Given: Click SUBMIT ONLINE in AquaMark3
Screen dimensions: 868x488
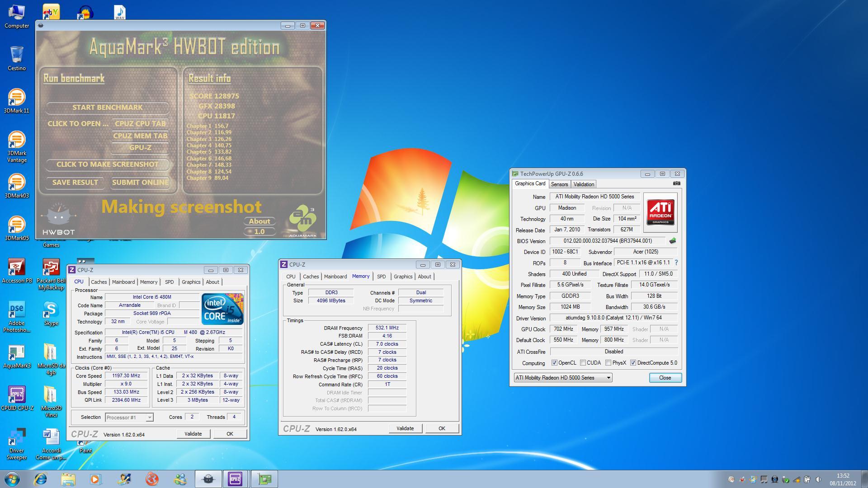Looking at the screenshot, I should click(x=140, y=183).
